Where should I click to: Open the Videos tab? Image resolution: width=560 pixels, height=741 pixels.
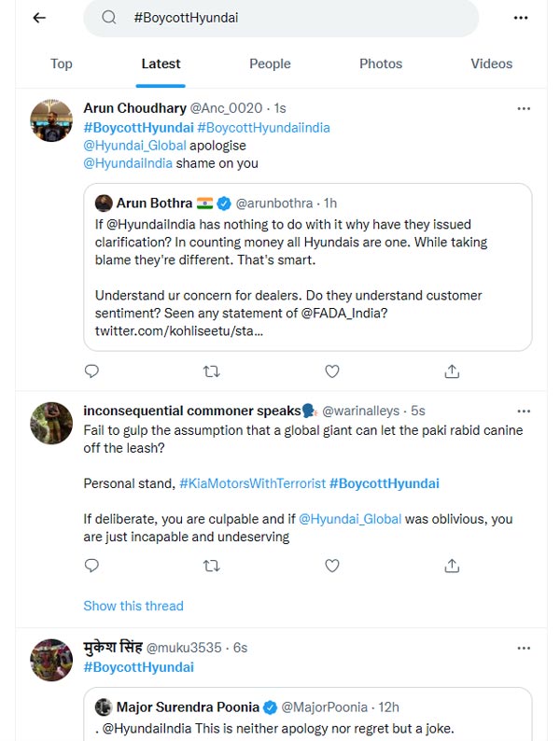[x=492, y=63]
